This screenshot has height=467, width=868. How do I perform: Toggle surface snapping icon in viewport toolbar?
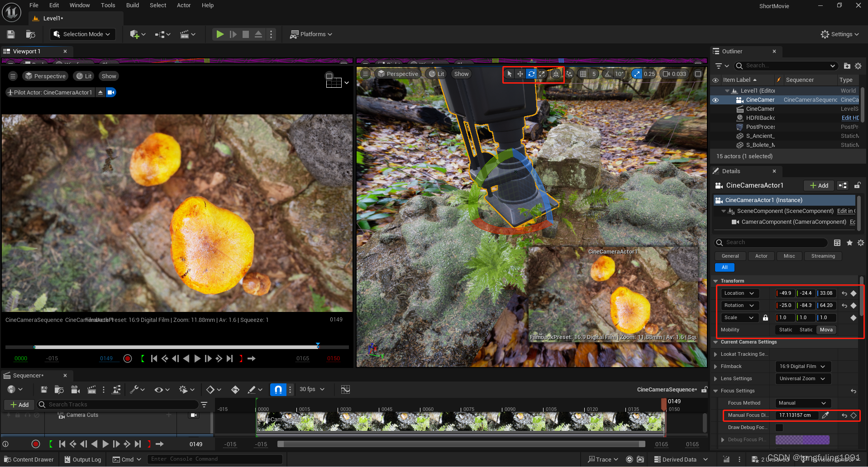[569, 74]
